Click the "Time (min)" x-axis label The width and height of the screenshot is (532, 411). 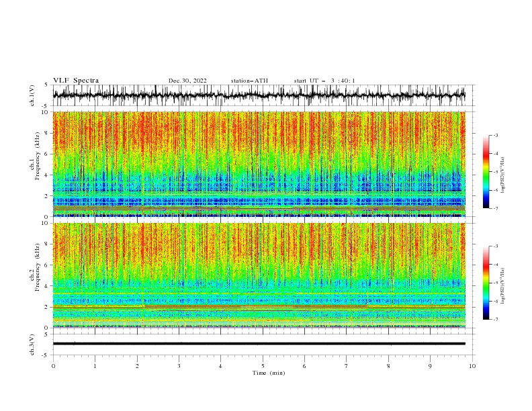[269, 373]
